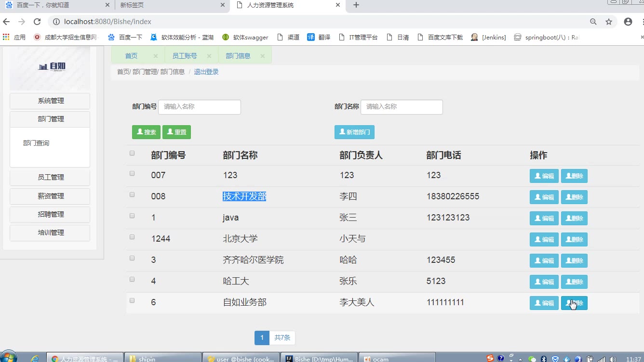Check the row checkbox for department 008
Image resolution: width=644 pixels, height=362 pixels.
click(132, 195)
